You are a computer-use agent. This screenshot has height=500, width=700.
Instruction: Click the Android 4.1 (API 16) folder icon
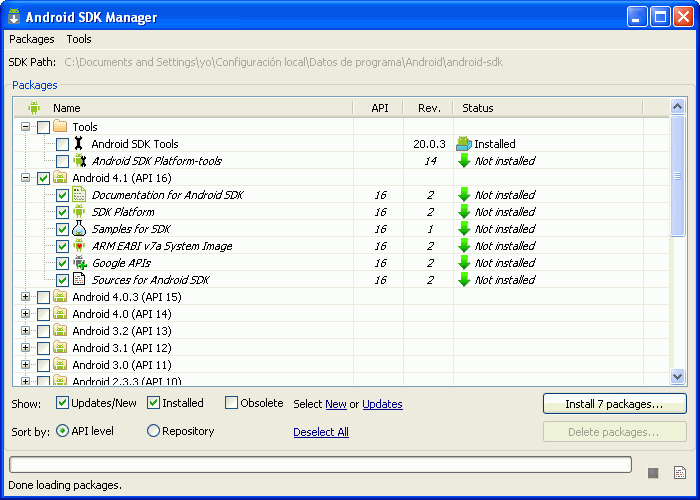pyautogui.click(x=60, y=177)
